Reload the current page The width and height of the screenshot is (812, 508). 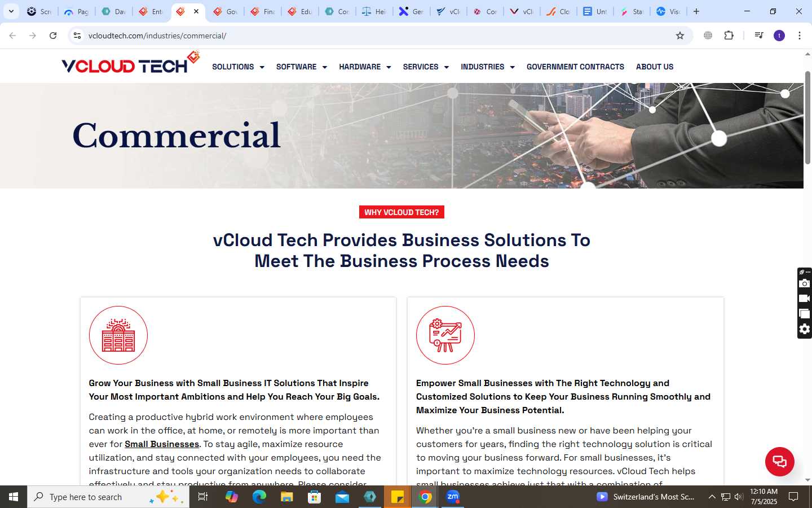click(53, 36)
